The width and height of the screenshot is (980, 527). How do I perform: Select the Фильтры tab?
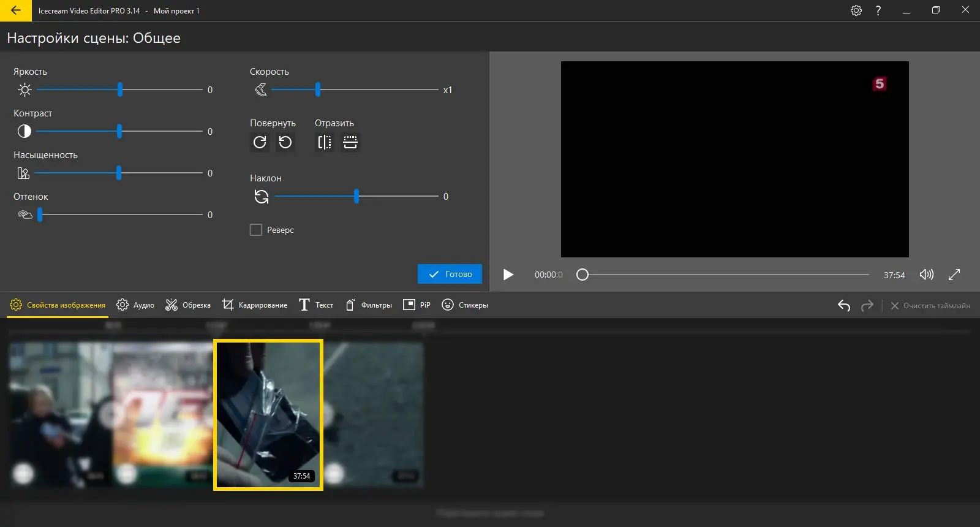tap(369, 305)
